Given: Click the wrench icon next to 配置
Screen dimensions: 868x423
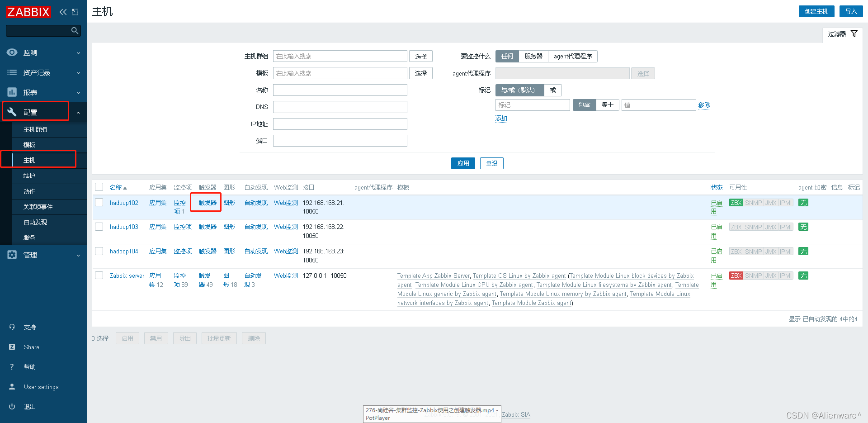Looking at the screenshot, I should point(12,112).
